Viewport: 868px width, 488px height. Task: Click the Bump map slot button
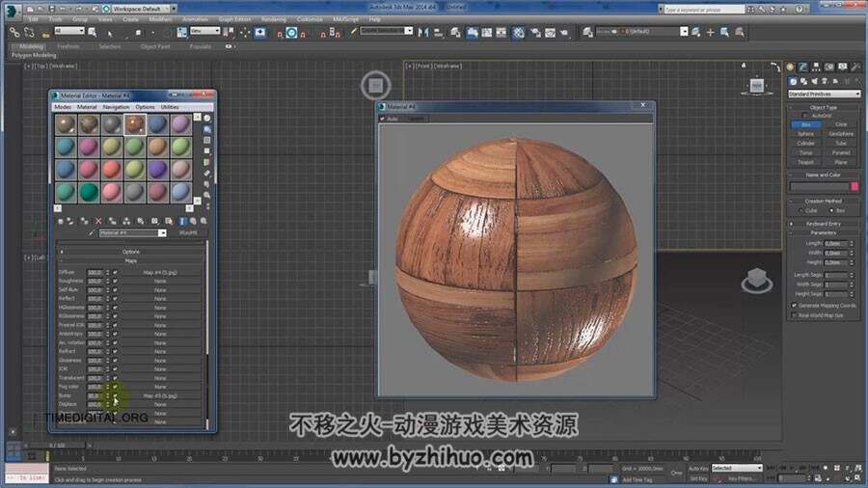click(x=160, y=395)
